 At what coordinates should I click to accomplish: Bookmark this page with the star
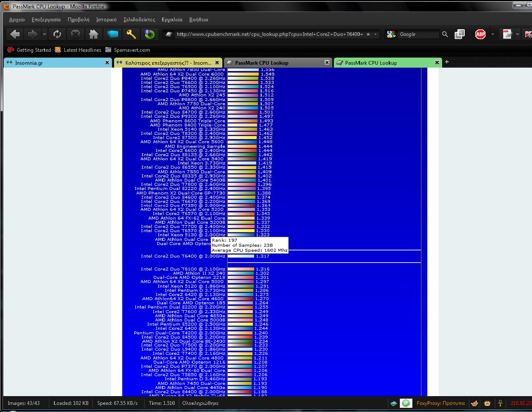(x=368, y=34)
